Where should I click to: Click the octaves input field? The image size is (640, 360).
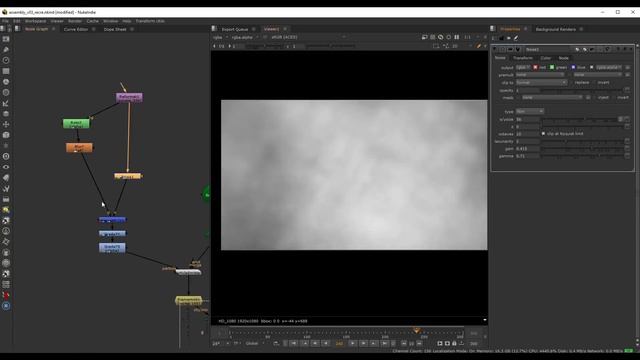[x=527, y=134]
